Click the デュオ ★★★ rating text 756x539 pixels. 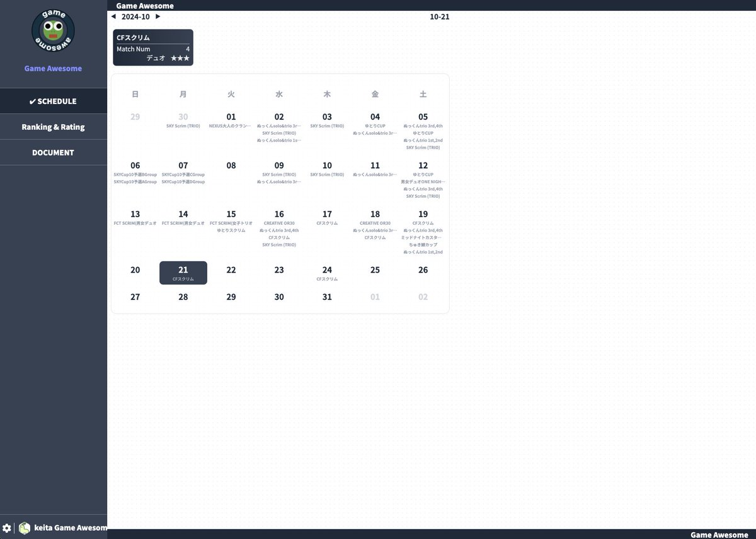tap(168, 58)
